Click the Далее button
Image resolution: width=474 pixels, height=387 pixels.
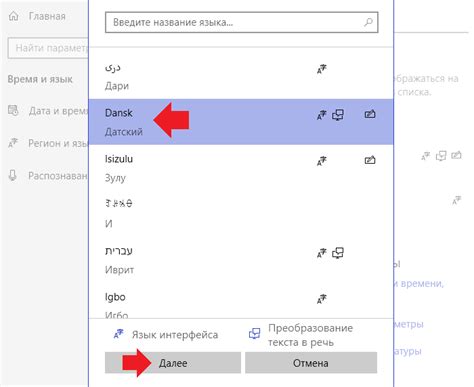coord(173,363)
